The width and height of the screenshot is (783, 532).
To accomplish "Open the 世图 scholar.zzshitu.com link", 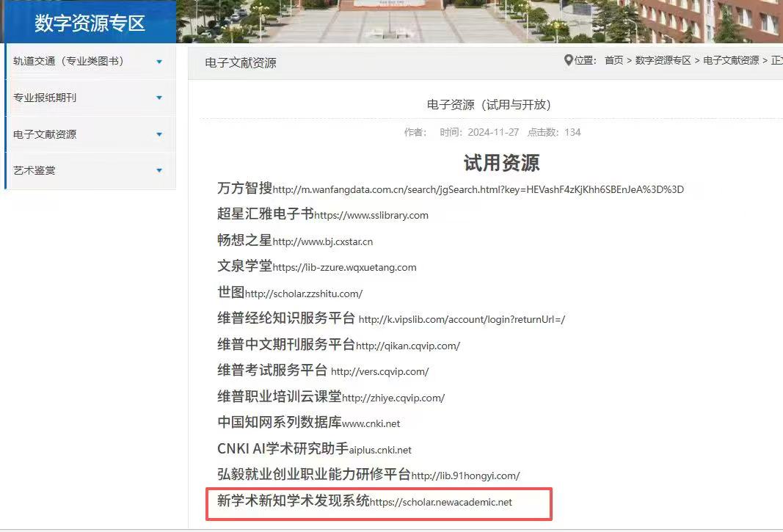I will [x=303, y=294].
